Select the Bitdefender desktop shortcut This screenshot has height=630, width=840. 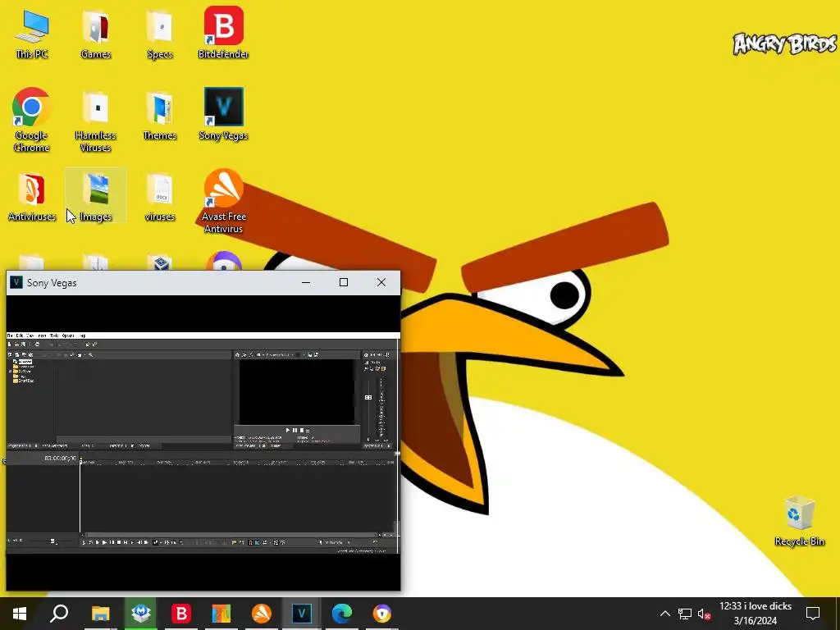point(223,32)
